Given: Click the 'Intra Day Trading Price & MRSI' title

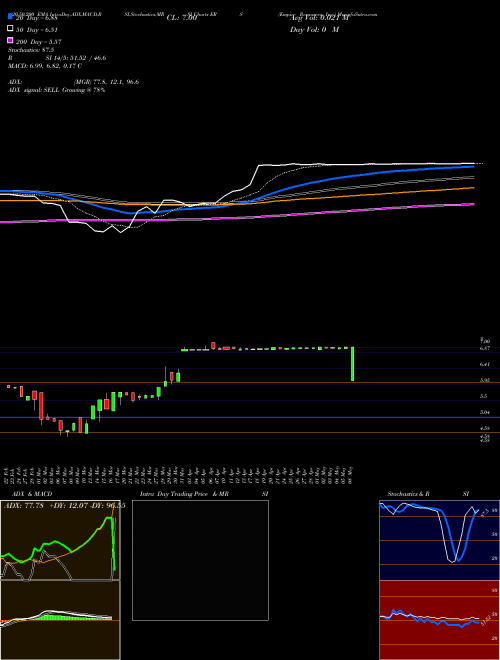Looking at the screenshot, I should [204, 494].
